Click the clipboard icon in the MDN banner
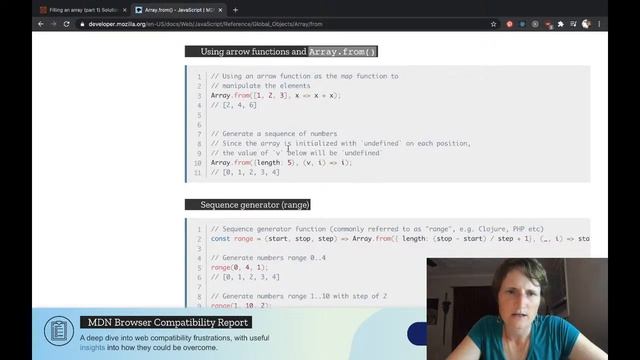 59,331
